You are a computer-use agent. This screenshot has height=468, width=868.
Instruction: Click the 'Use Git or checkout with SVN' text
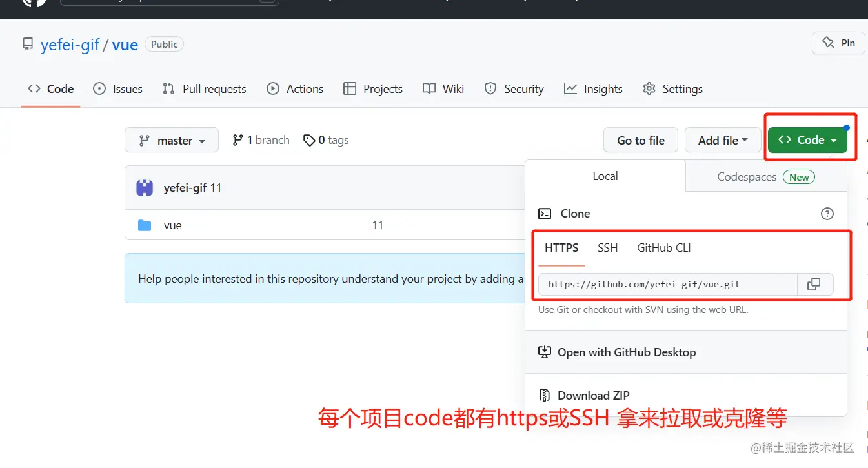click(643, 310)
